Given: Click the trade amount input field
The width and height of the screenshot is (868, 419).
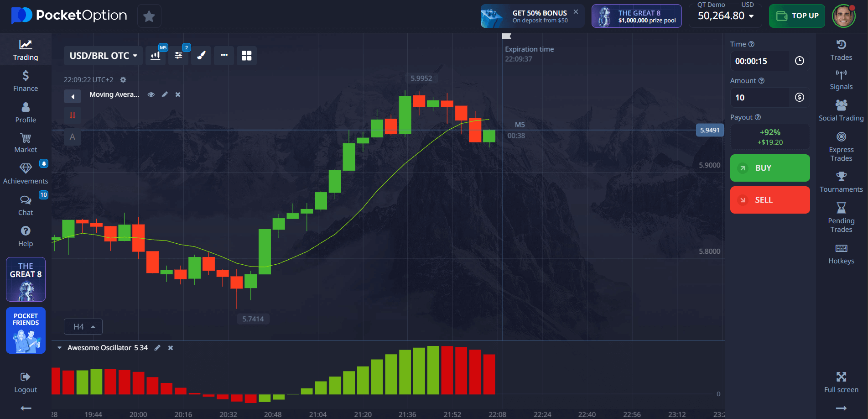Looking at the screenshot, I should tap(759, 98).
